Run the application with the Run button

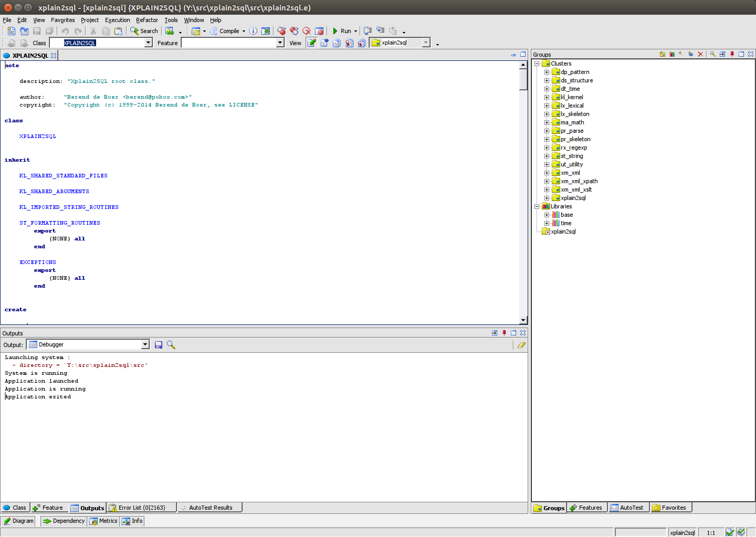[341, 30]
